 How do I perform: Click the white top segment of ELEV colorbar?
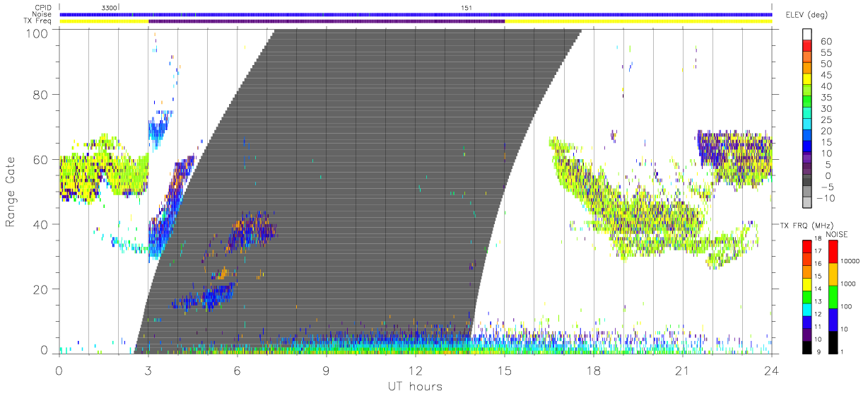click(809, 35)
